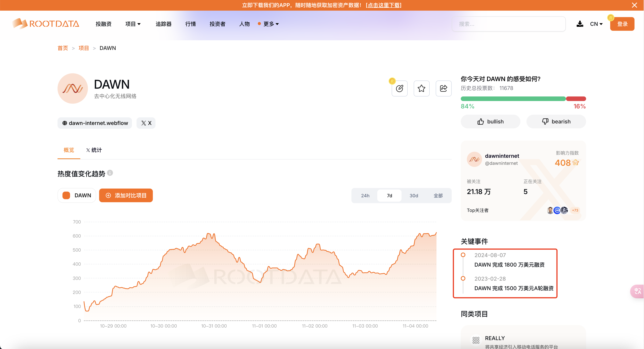Click the REALLY project grid icon
The image size is (644, 349).
pos(476,340)
